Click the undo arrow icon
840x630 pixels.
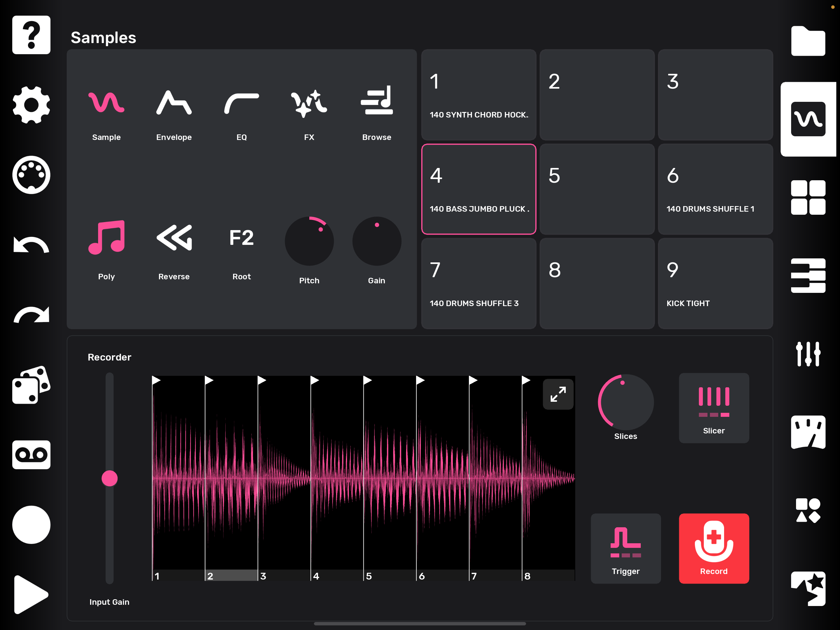point(31,245)
